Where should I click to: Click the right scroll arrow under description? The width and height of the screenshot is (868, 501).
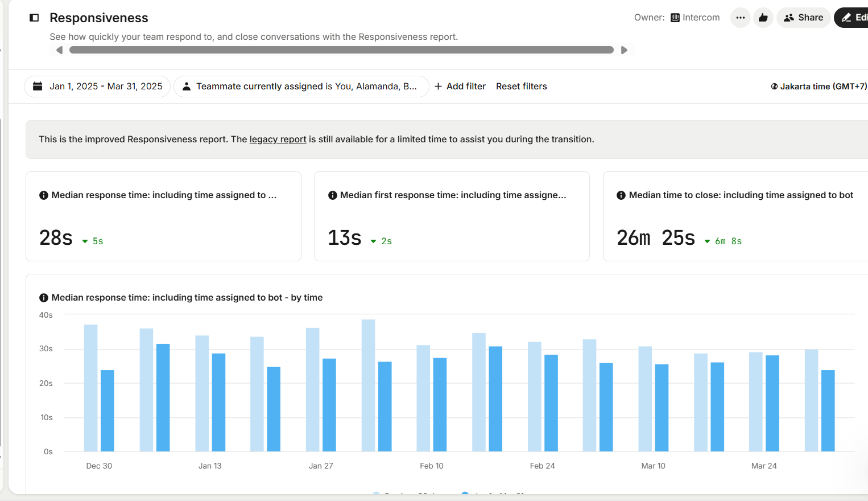pyautogui.click(x=624, y=50)
